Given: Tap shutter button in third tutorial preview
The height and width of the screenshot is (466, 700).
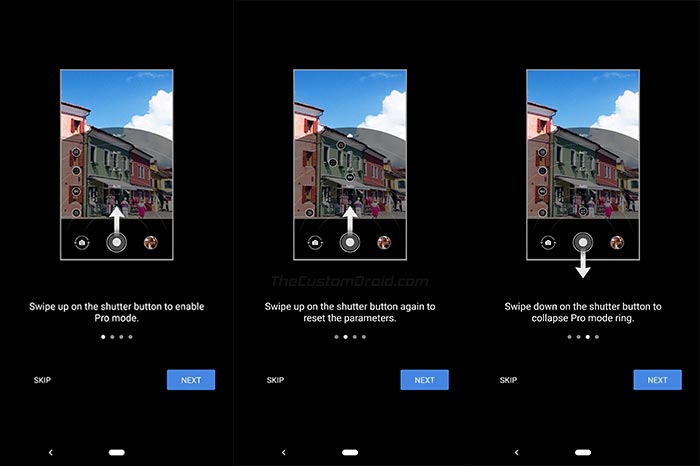Looking at the screenshot, I should (583, 242).
